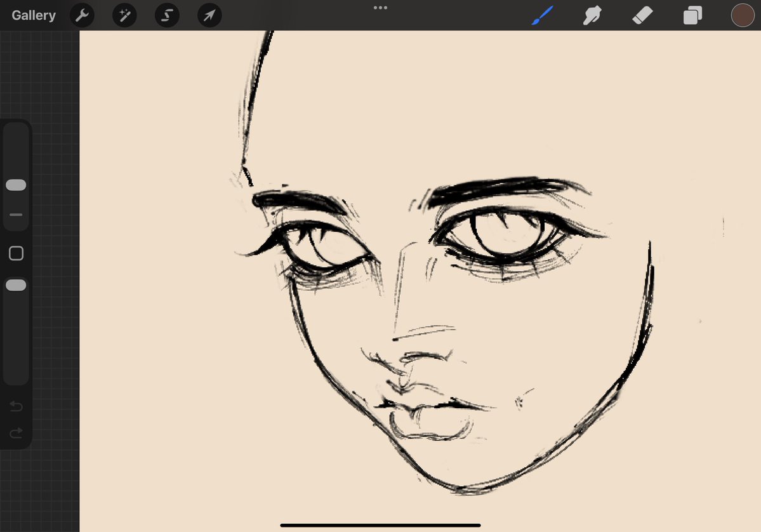Tap the square Modify button in sidebar
This screenshot has width=761, height=532.
(x=16, y=253)
